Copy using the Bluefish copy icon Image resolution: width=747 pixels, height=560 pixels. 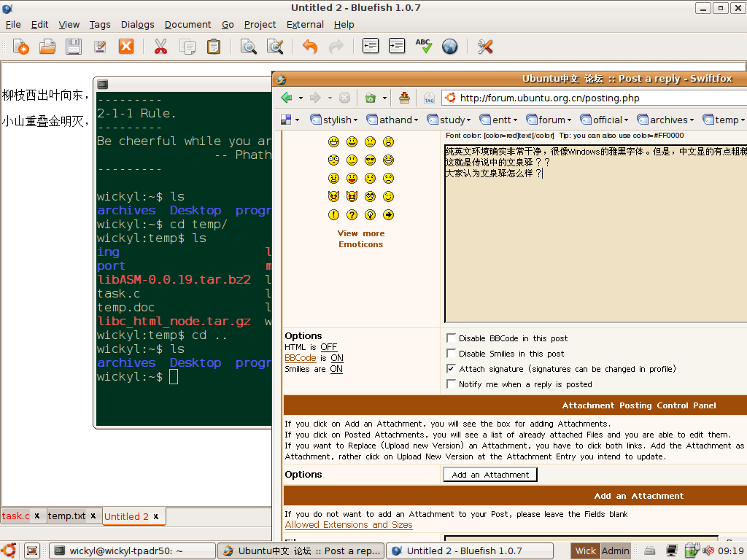tap(187, 47)
